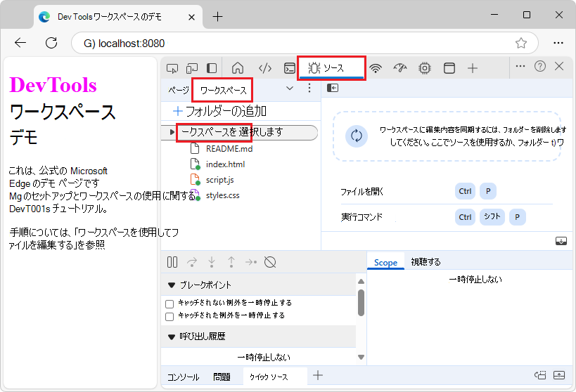Screen dimensions: 576x392
Task: Open the DevTools help icon
Action: [x=540, y=67]
